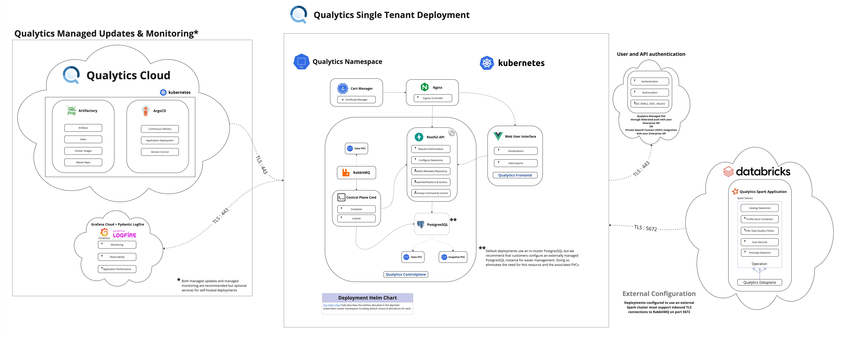
Task: Click the Data PVC icon below PostgreSQL
Action: (x=406, y=257)
